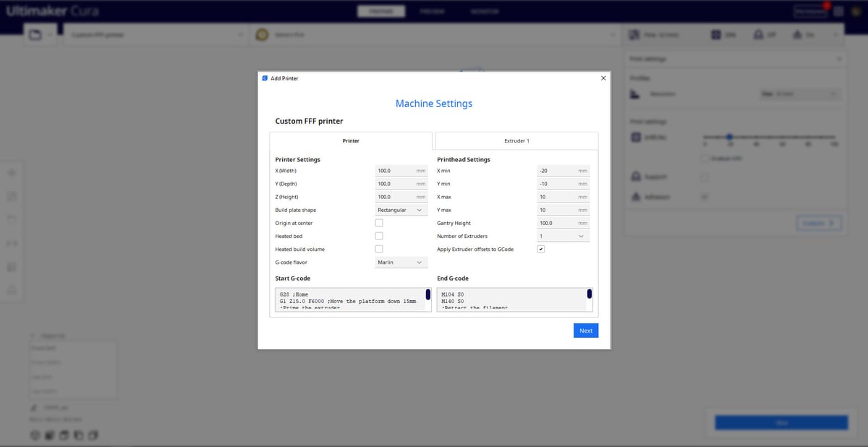
Task: Toggle the Origin at center checkbox
Action: (379, 223)
